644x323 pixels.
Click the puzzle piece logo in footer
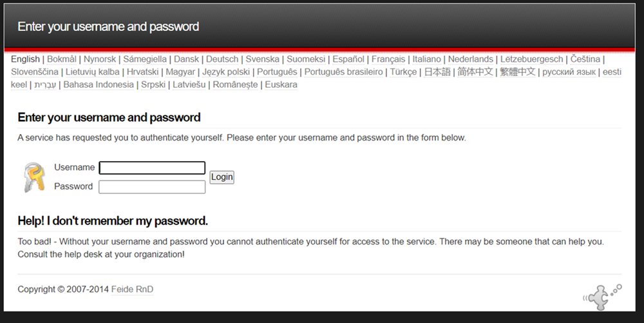pyautogui.click(x=601, y=296)
